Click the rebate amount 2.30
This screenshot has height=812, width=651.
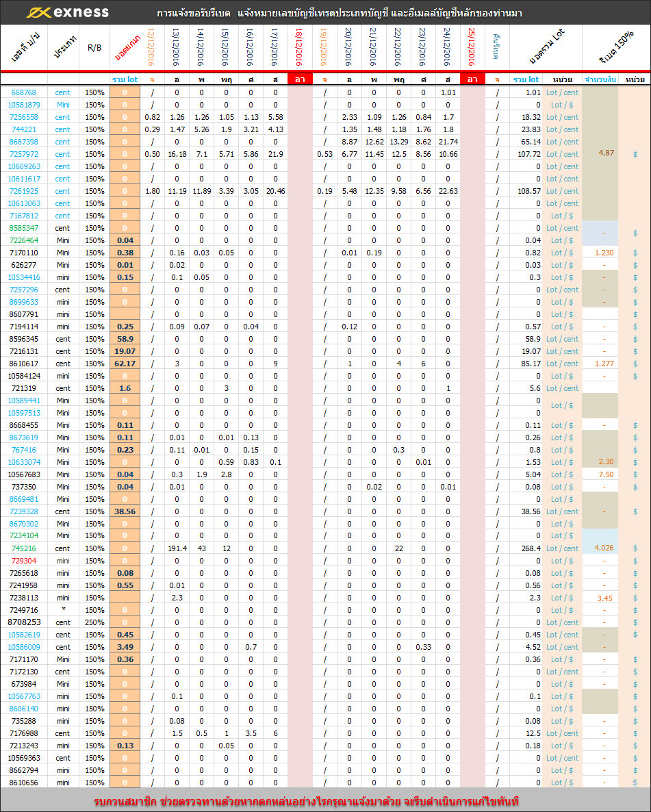606,462
